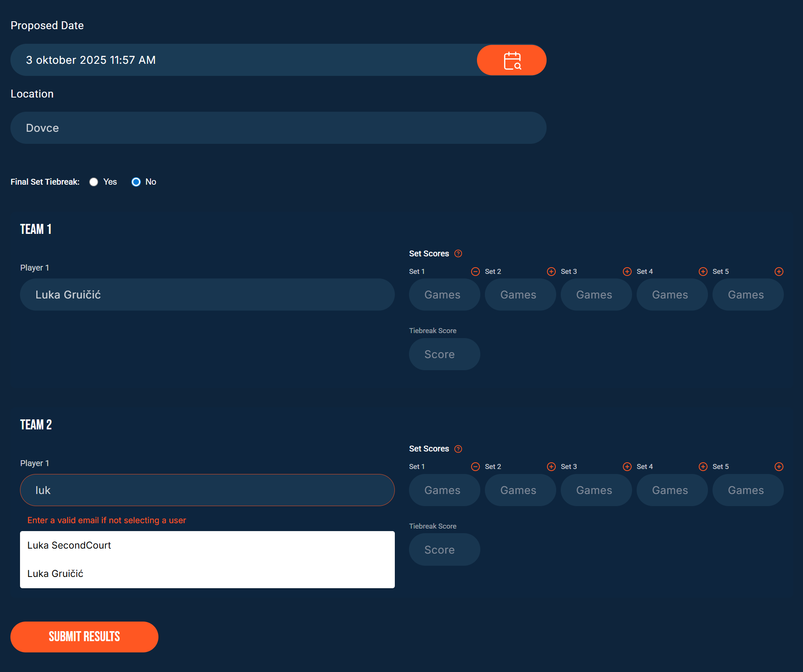The height and width of the screenshot is (672, 803).
Task: Remove Set 1 using the minus icon for Team 1
Action: tap(475, 271)
